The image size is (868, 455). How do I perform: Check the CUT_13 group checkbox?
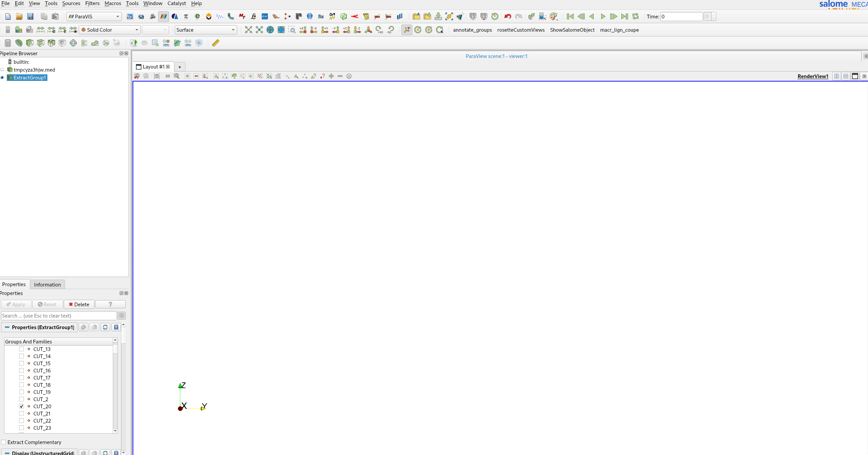[x=21, y=349]
